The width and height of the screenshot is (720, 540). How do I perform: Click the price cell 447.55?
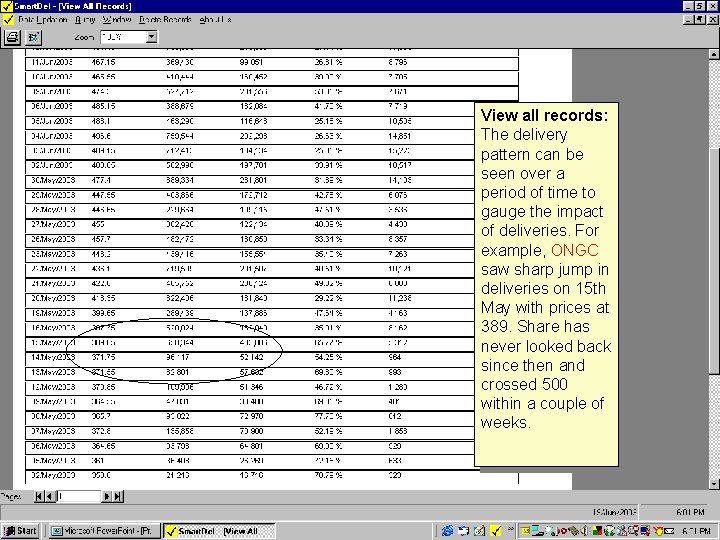click(x=103, y=195)
